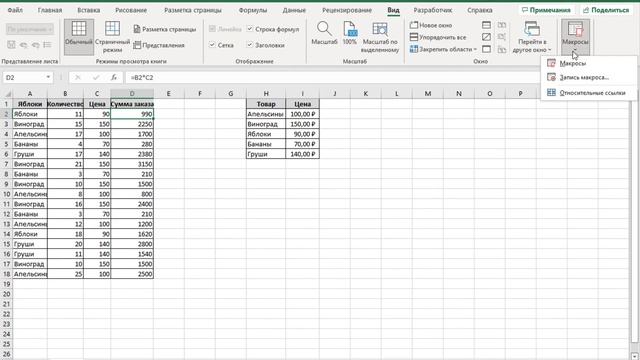The image size is (640, 360).
Task: Confirm formula entry checkmark icon
Action: pos(96,77)
